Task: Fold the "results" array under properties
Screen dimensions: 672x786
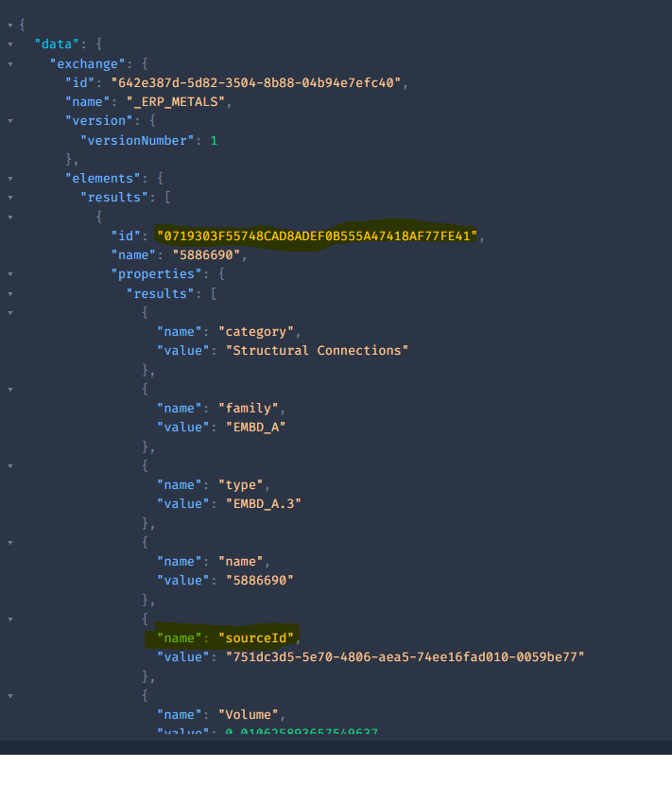Action: [x=10, y=294]
